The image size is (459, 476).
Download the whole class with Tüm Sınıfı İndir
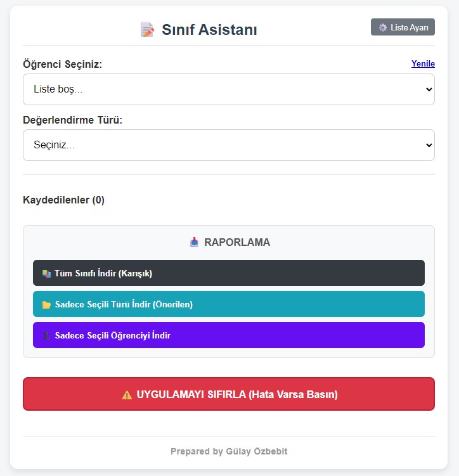click(x=229, y=273)
